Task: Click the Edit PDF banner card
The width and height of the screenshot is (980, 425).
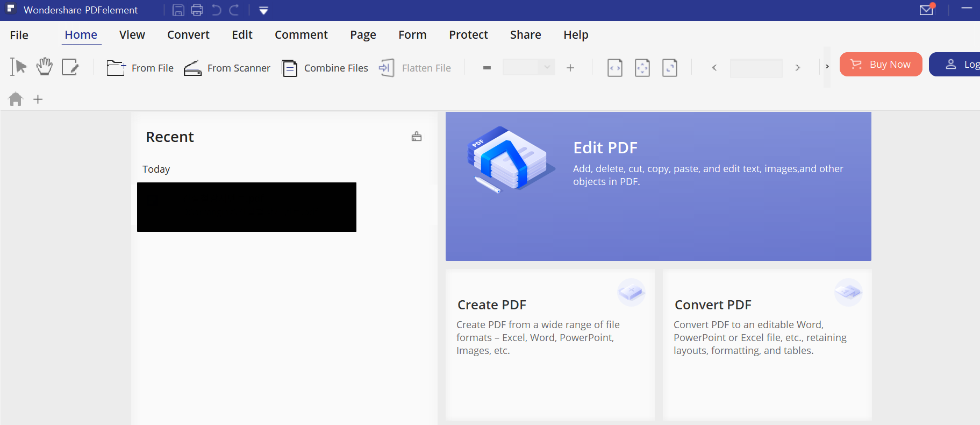Action: coord(658,186)
